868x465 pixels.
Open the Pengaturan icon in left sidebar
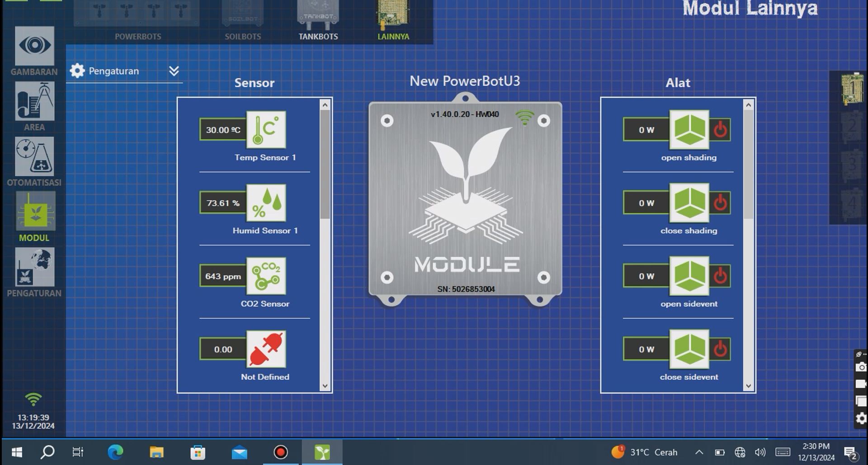[x=34, y=267]
